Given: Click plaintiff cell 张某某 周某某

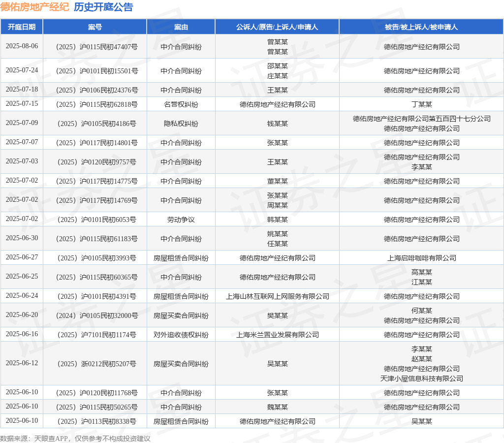Looking at the screenshot, I should 278,201.
